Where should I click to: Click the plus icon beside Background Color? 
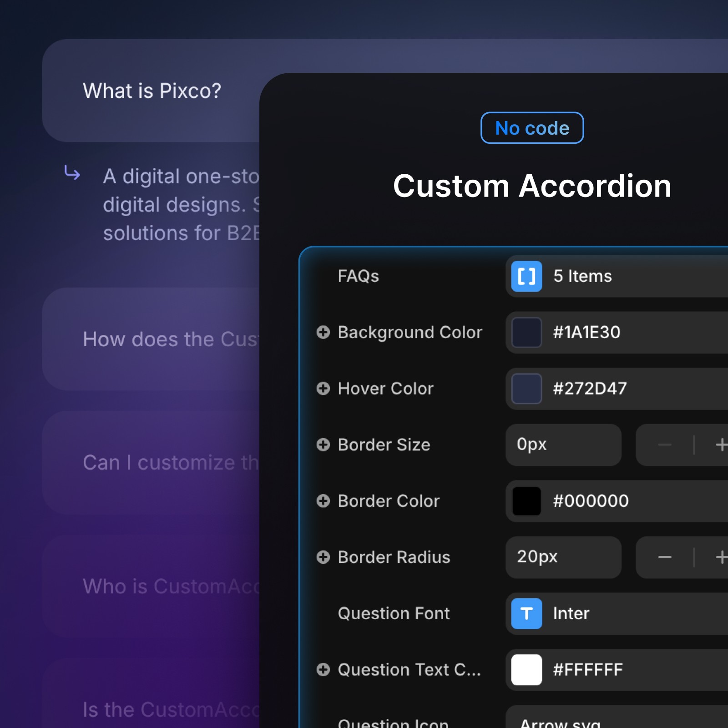click(x=323, y=332)
